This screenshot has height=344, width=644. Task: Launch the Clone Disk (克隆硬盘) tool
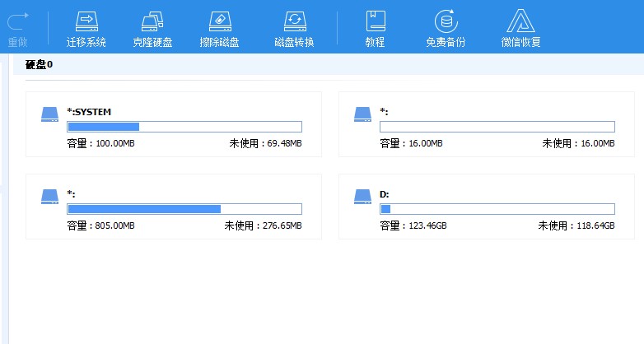[x=152, y=21]
